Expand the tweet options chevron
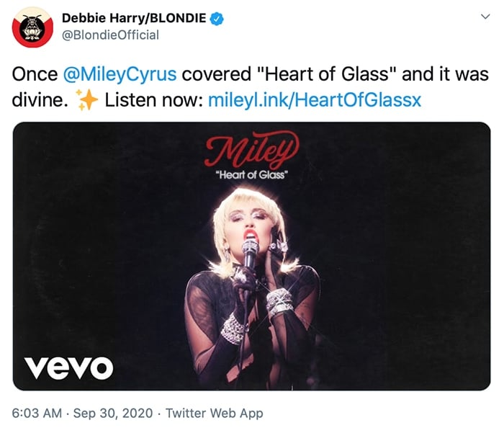504x433 pixels. (x=485, y=16)
